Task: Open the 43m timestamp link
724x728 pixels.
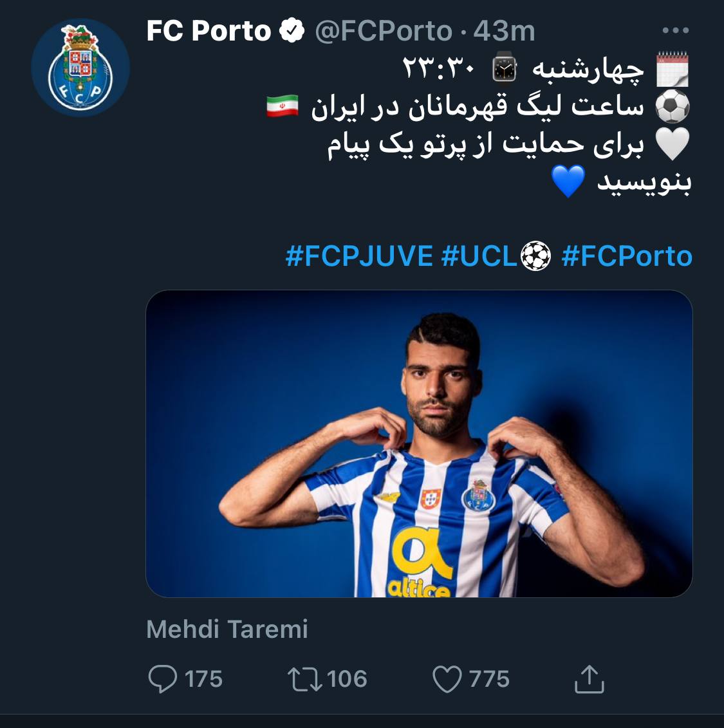Action: [x=504, y=31]
